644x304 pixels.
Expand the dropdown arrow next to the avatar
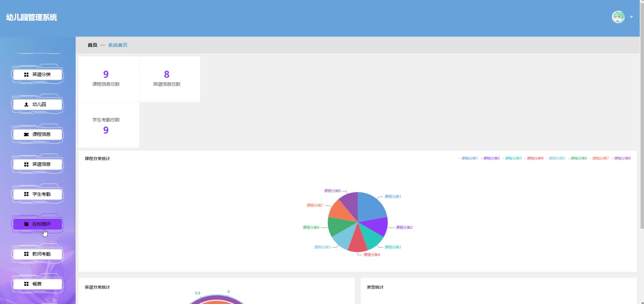coord(632,17)
